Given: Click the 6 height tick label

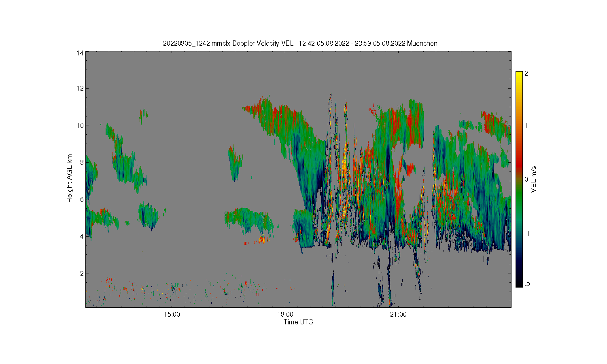Looking at the screenshot, I should [82, 199].
